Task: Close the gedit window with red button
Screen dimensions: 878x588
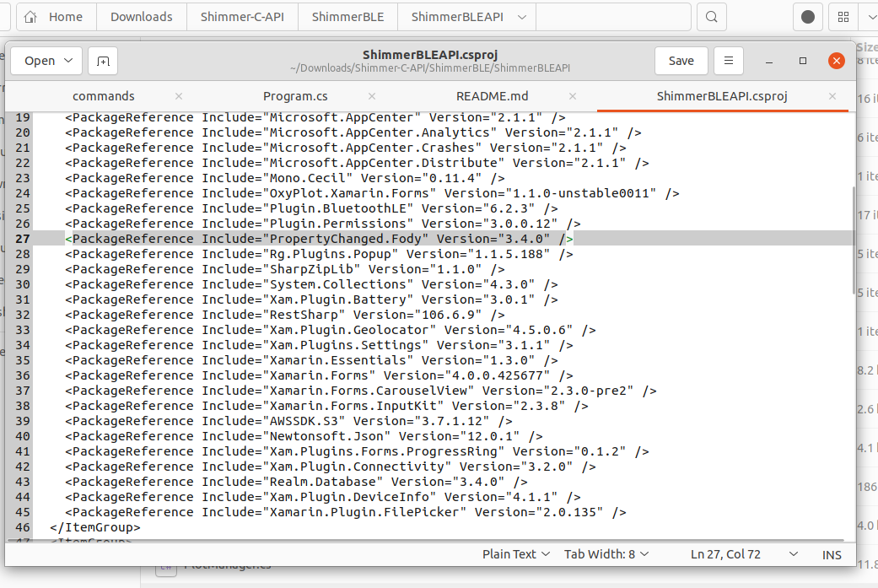Action: click(837, 61)
